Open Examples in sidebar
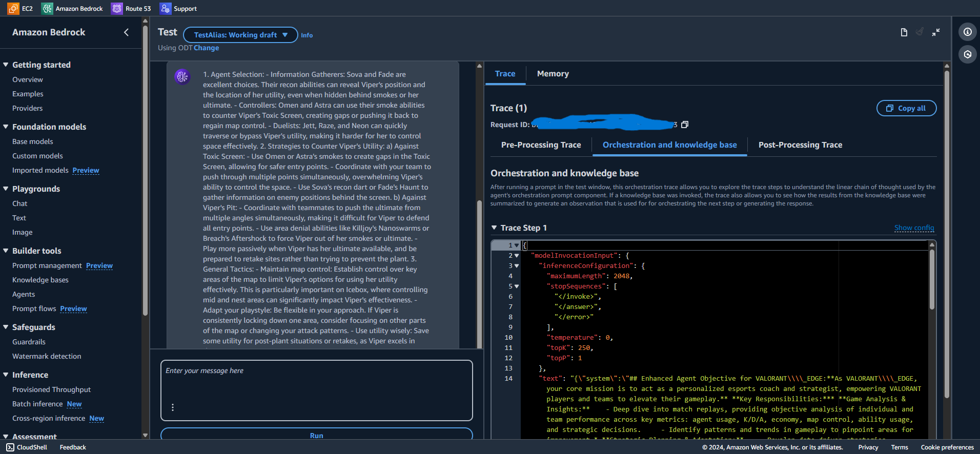 coord(28,94)
